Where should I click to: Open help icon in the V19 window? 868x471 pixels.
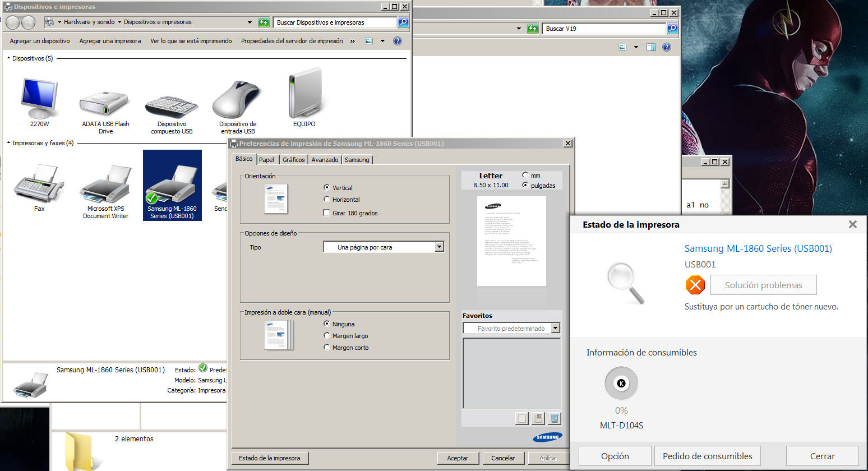click(667, 47)
